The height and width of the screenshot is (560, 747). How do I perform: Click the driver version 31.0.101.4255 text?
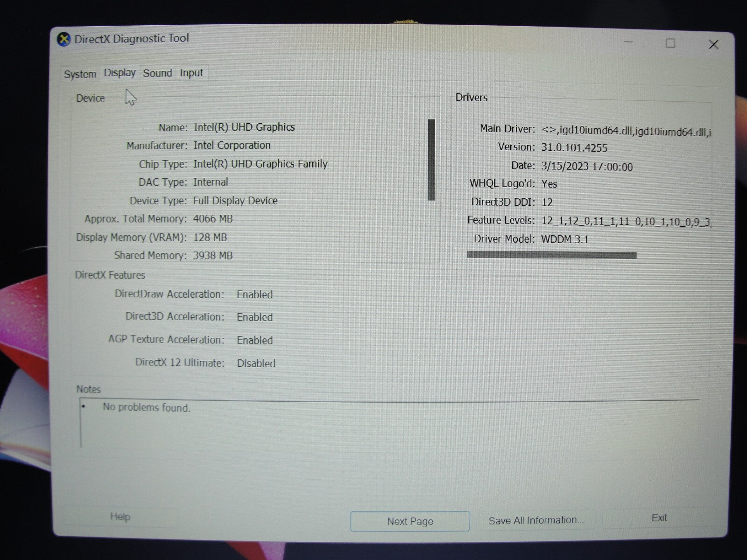click(574, 148)
